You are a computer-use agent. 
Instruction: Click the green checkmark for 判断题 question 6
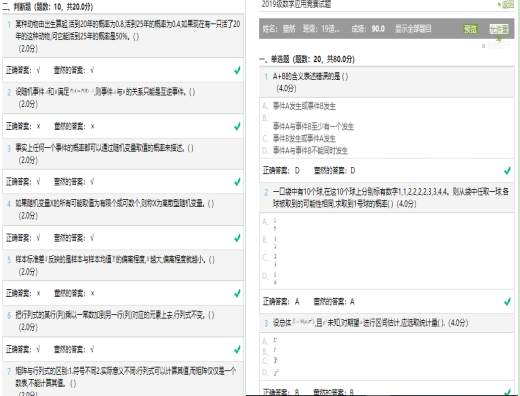click(237, 349)
